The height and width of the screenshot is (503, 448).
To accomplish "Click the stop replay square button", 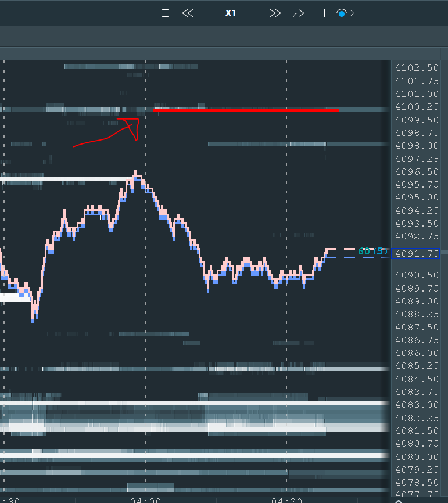I will point(165,13).
